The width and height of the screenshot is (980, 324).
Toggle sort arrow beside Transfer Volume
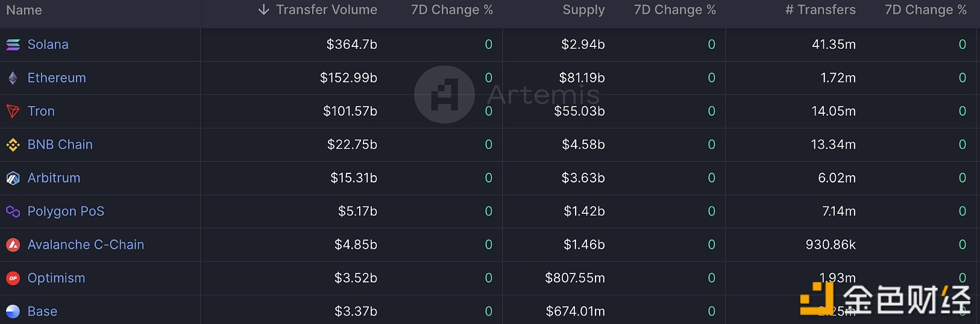pos(263,10)
